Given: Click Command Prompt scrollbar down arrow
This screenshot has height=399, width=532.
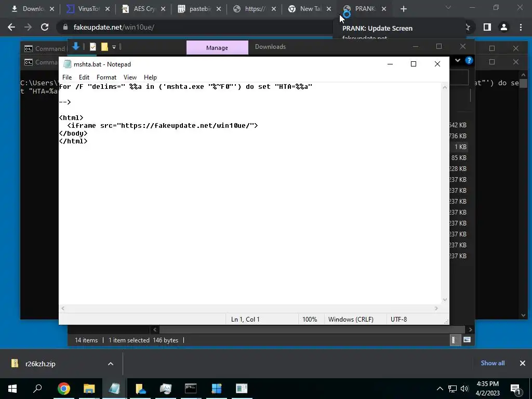Looking at the screenshot, I should pos(523,315).
